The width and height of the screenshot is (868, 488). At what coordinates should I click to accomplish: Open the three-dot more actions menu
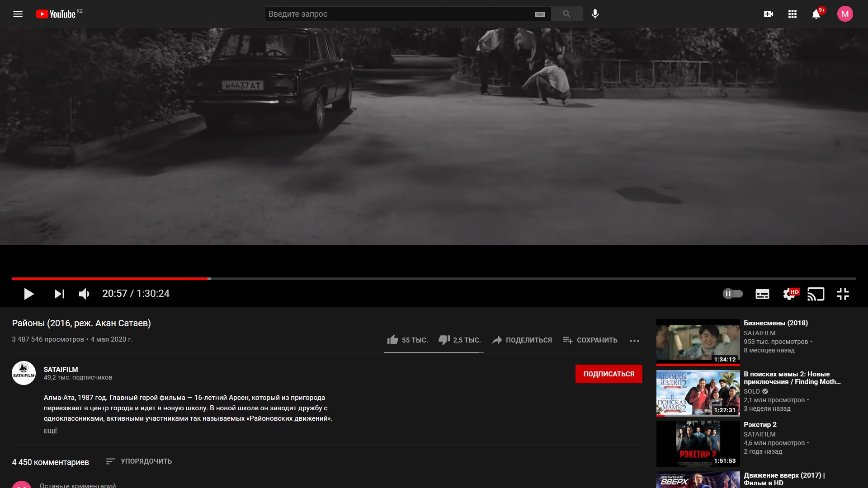634,341
